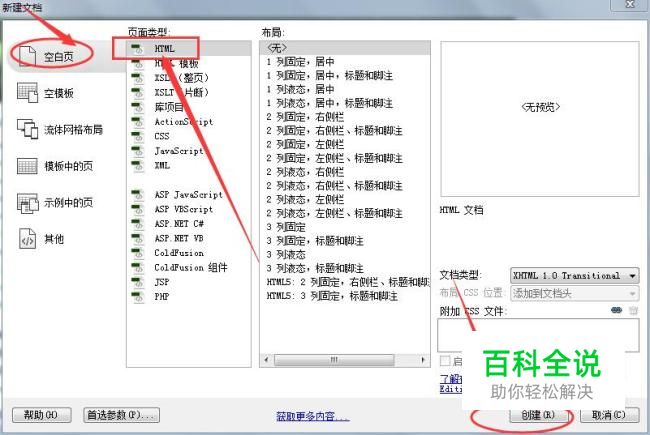Viewport: 650px width, 435px height.
Task: Click the icon beside CSS page type
Action: 137,136
